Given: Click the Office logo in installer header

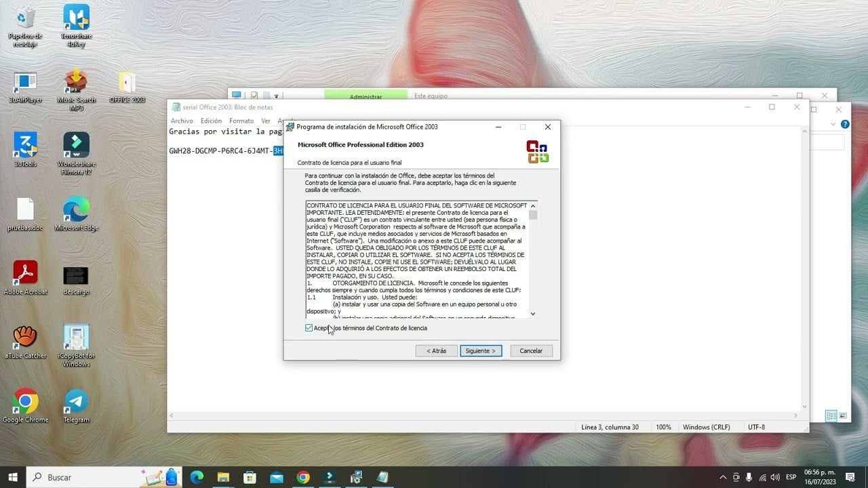Looking at the screenshot, I should 537,152.
